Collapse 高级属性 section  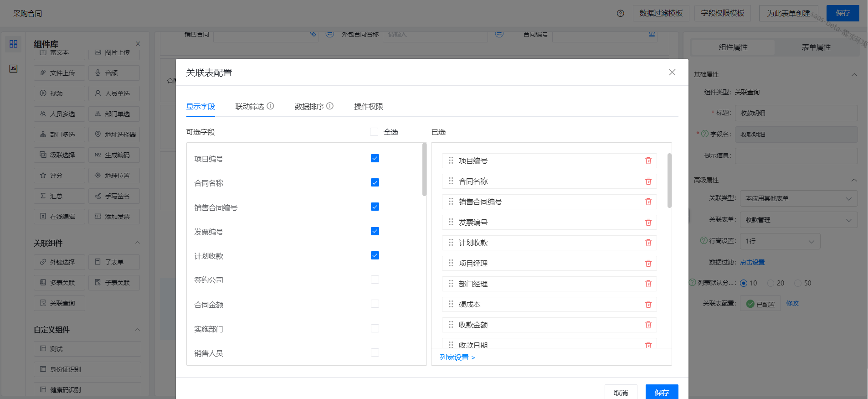coord(854,180)
